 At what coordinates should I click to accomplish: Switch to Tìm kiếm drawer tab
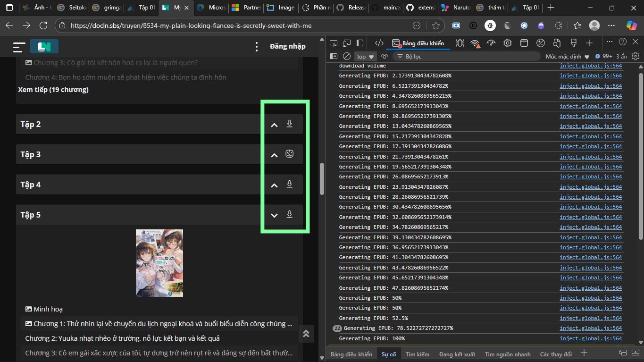tap(418, 354)
